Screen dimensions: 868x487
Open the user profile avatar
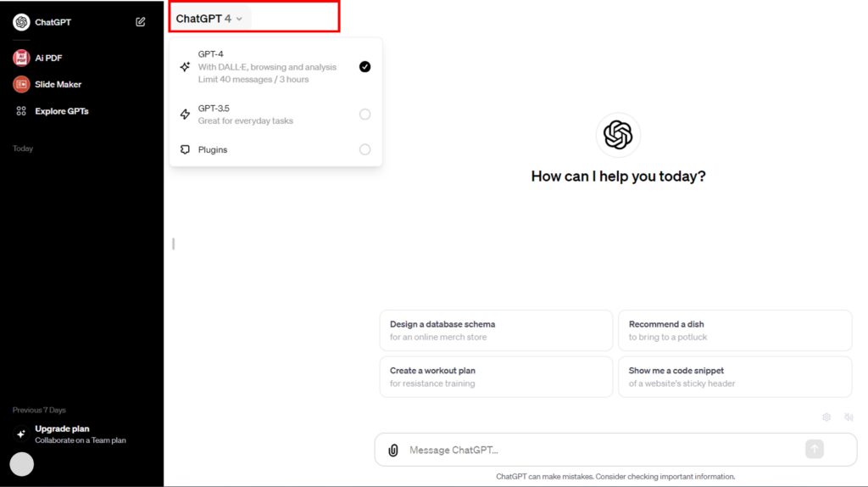[x=21, y=464]
